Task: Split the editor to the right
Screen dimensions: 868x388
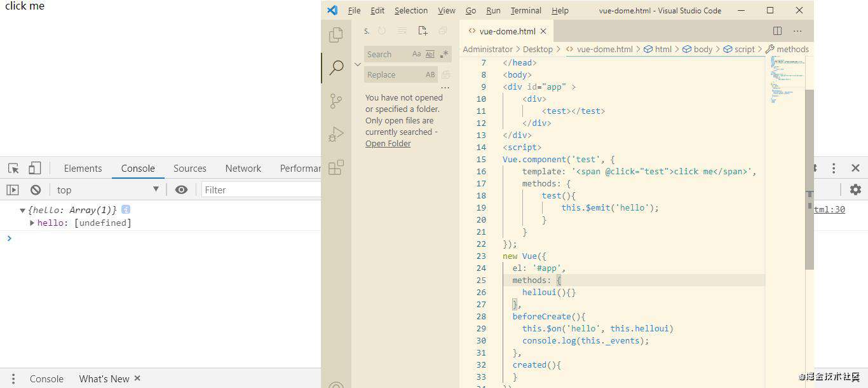Action: click(777, 31)
